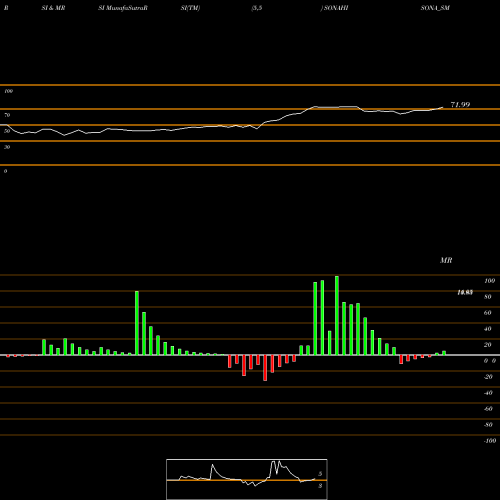Click the MR axis label 60
500x500 pixels.
click(488, 313)
